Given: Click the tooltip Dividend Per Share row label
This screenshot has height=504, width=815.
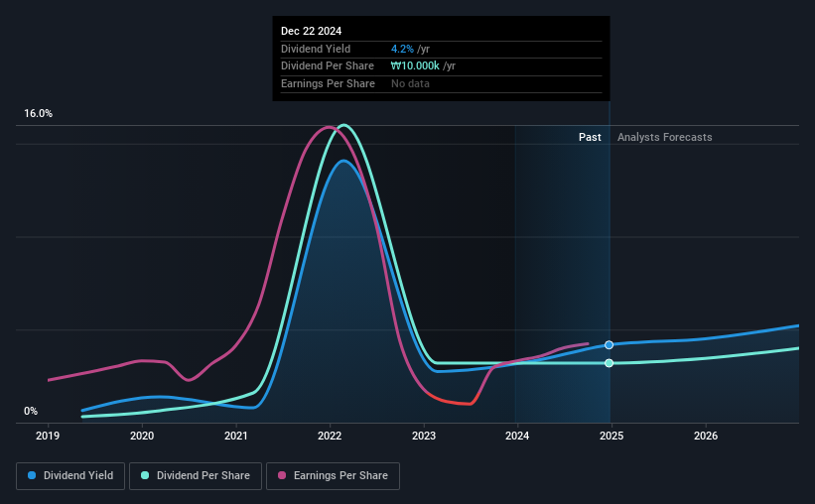Looking at the screenshot, I should pyautogui.click(x=328, y=66).
